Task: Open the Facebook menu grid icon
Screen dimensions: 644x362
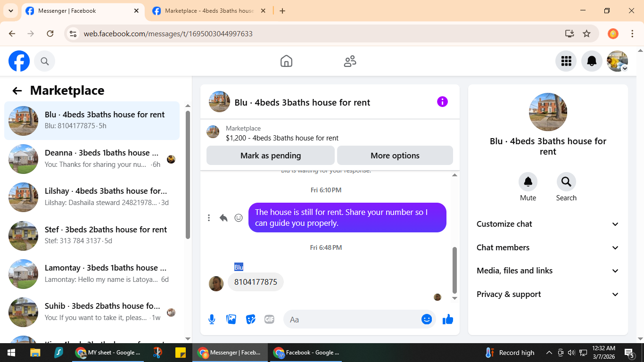Action: click(566, 61)
